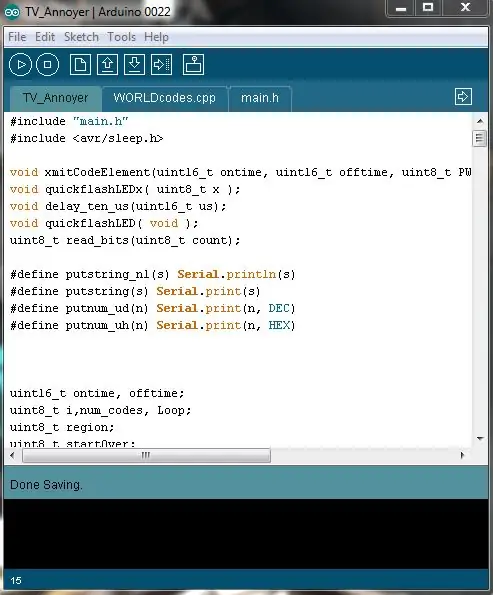Click the HEX keyword in putnum_uh
The width and height of the screenshot is (493, 595).
(x=279, y=325)
